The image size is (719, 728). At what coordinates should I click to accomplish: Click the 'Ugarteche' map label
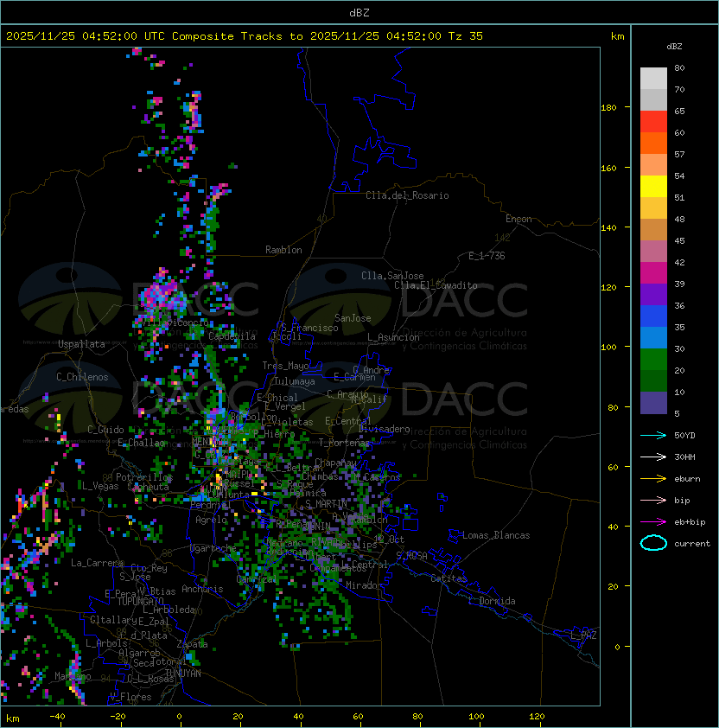coord(213,548)
